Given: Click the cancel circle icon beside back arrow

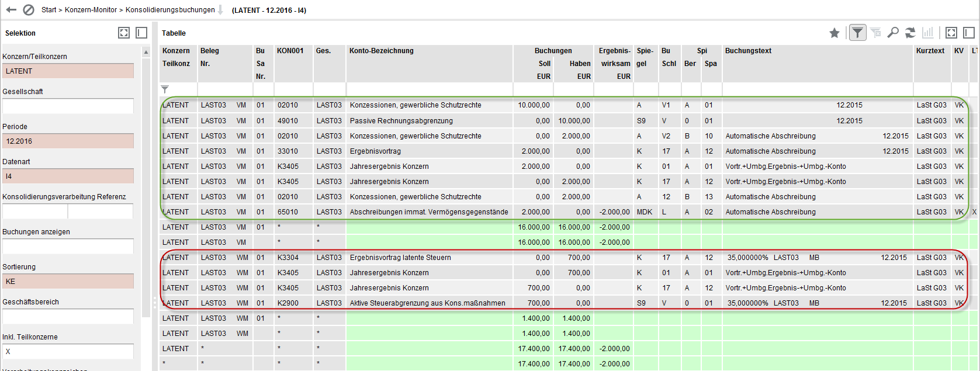Looking at the screenshot, I should point(28,10).
